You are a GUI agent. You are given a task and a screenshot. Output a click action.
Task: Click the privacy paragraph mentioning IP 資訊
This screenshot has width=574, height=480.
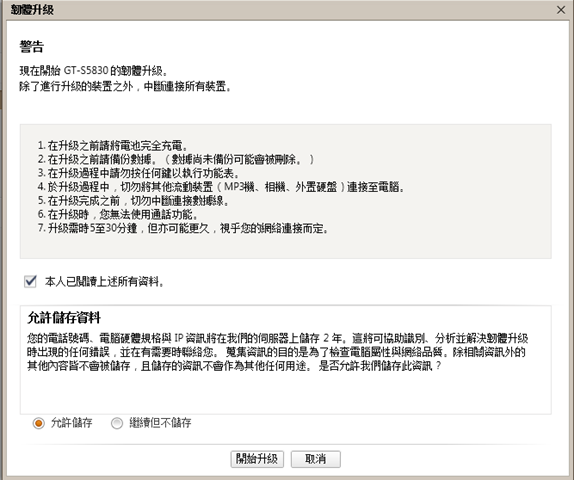click(x=277, y=352)
